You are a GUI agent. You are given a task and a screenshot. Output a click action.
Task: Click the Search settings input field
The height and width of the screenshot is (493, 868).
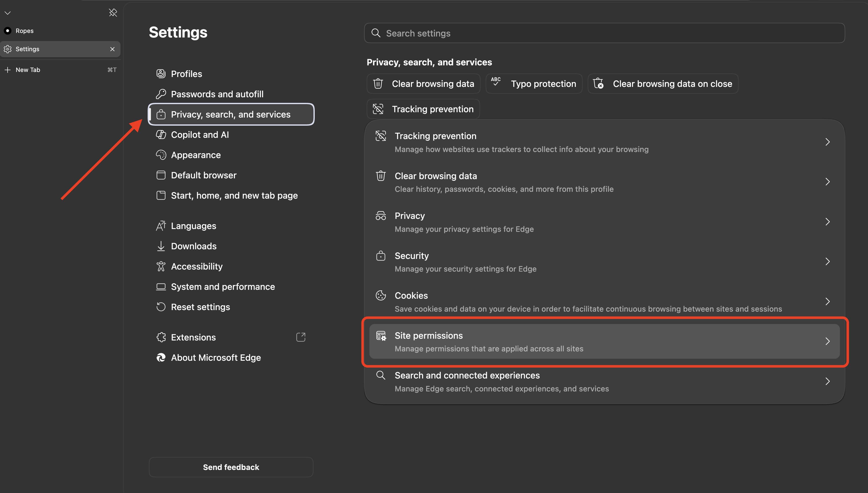pyautogui.click(x=604, y=33)
